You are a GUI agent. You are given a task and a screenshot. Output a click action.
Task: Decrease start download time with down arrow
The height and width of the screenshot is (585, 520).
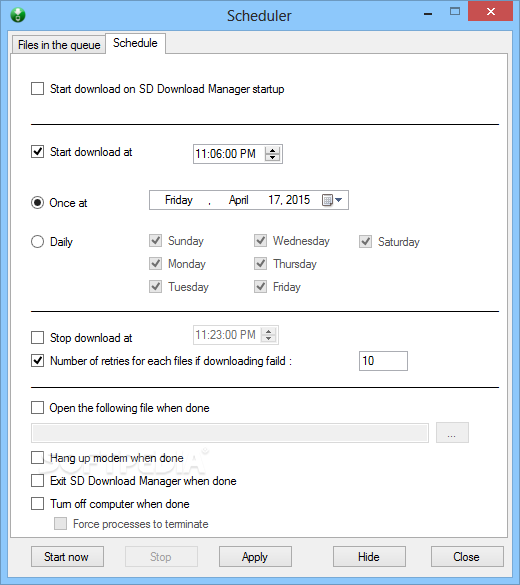[273, 157]
